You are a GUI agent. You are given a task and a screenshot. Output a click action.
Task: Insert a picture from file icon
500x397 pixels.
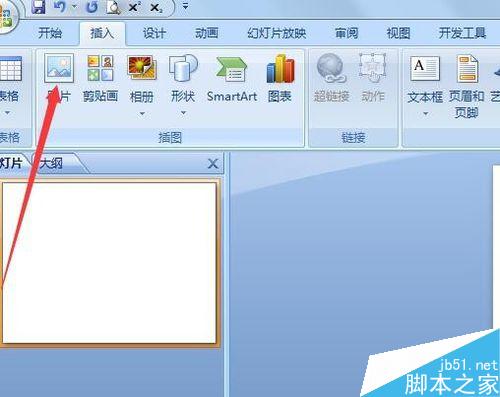[x=59, y=69]
